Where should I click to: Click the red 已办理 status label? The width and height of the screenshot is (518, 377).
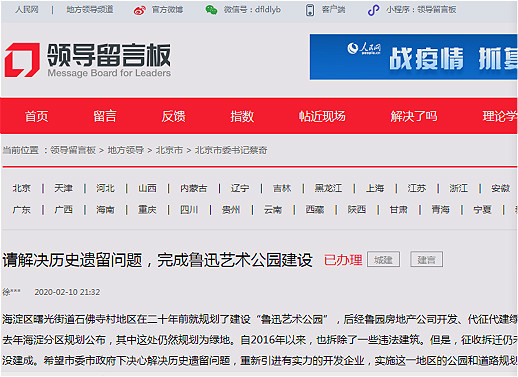[343, 260]
